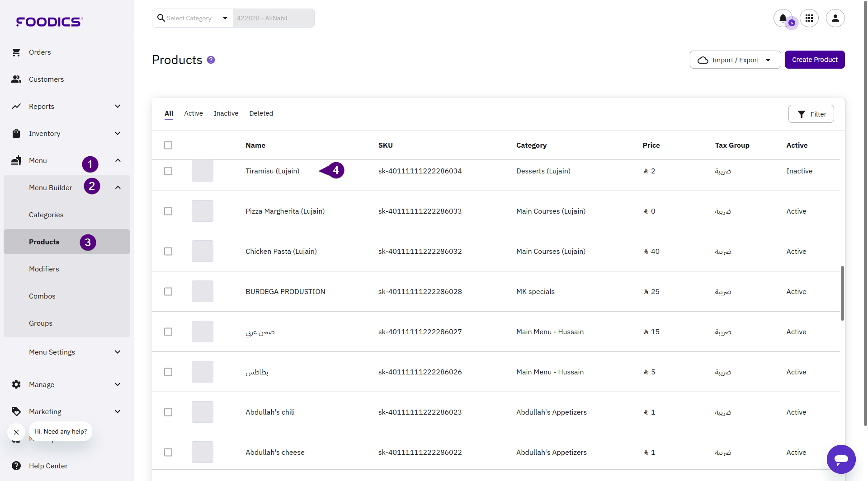Check the Tiramisu (Lujain) row checkbox
This screenshot has width=868, height=481.
[168, 171]
